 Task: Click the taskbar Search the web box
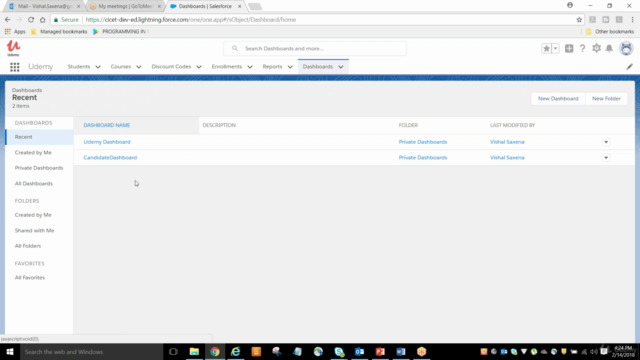point(91,352)
